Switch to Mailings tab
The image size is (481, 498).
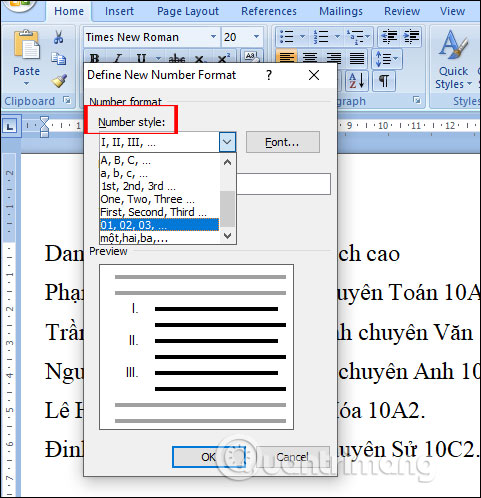341,11
